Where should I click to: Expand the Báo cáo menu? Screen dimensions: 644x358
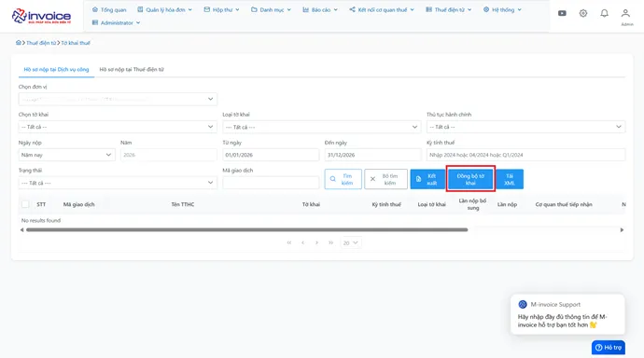pos(320,9)
